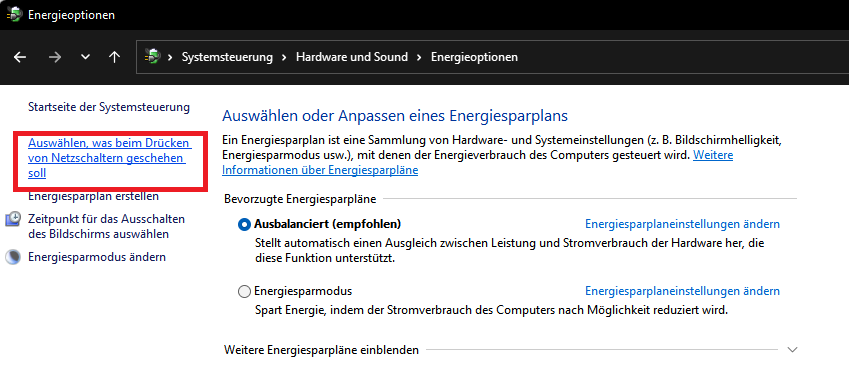
Task: Open chevron after Hardware und Sound breadcrumb
Action: pos(419,57)
